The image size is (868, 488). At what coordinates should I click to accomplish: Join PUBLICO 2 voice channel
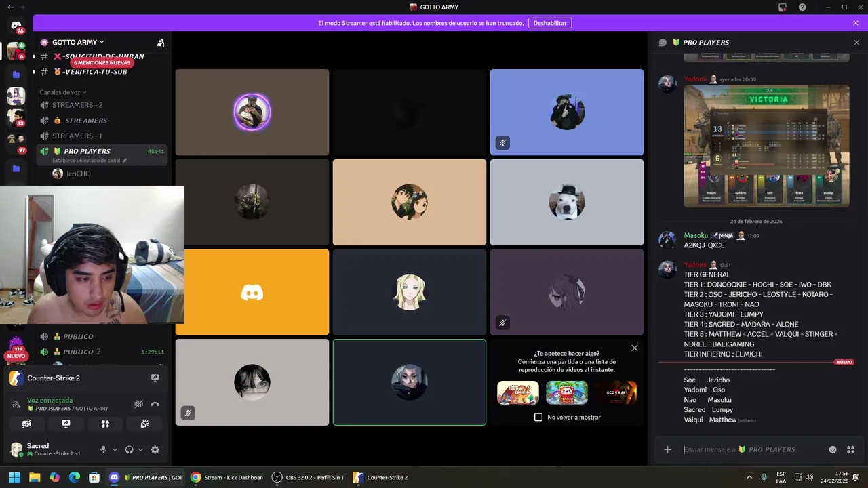pyautogui.click(x=102, y=352)
